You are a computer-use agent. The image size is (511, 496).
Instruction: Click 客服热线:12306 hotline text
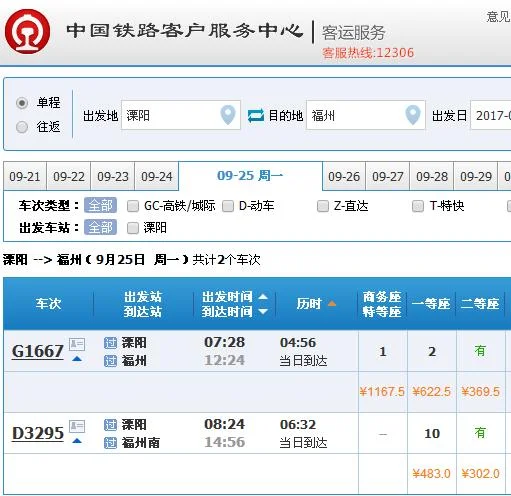click(368, 53)
